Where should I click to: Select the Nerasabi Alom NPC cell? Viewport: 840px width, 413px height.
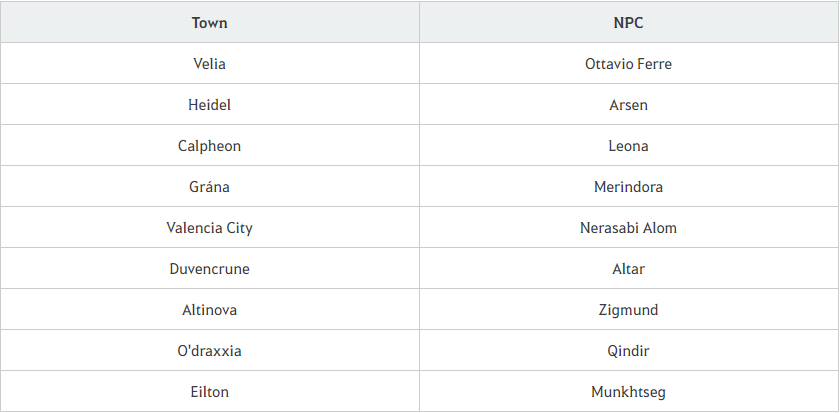628,228
